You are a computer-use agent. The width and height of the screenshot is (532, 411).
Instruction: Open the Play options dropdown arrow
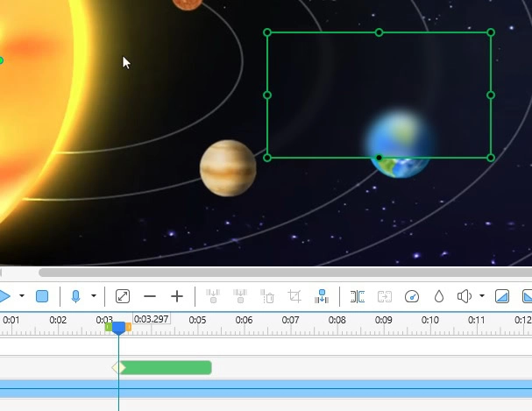(x=22, y=296)
